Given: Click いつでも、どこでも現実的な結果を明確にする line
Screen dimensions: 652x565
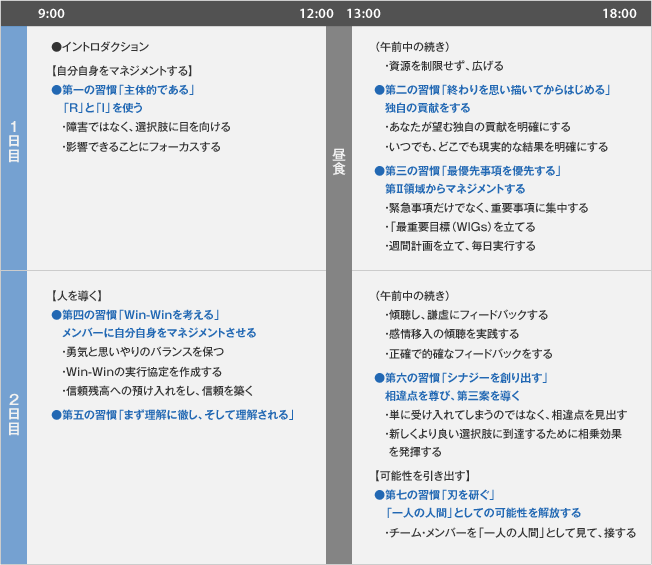Looking at the screenshot, I should coord(496,147).
